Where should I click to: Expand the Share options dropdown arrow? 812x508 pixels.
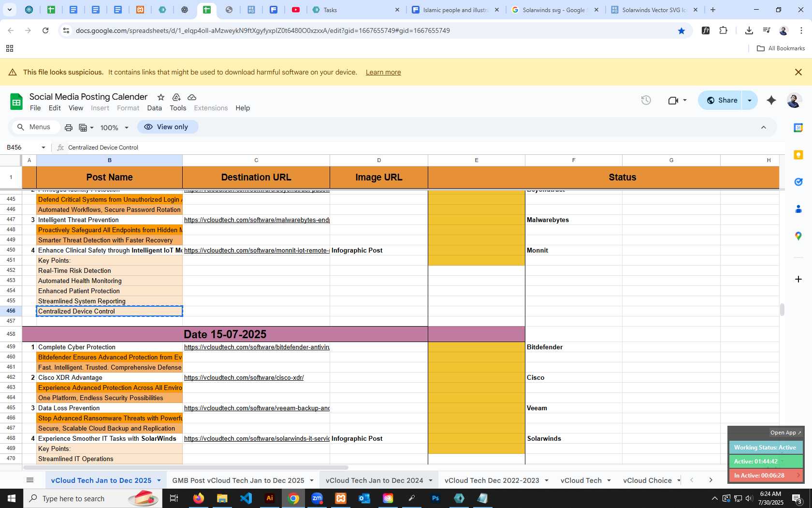(750, 100)
